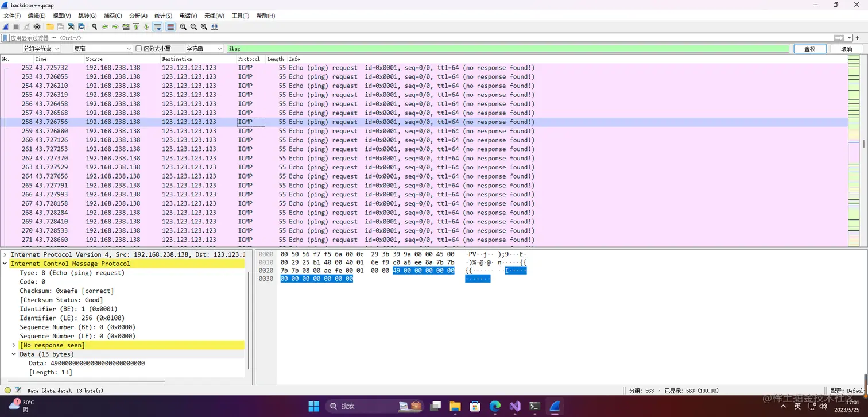Collapse Internet Control Message Protocol node
The width and height of the screenshot is (868, 417).
[5, 264]
